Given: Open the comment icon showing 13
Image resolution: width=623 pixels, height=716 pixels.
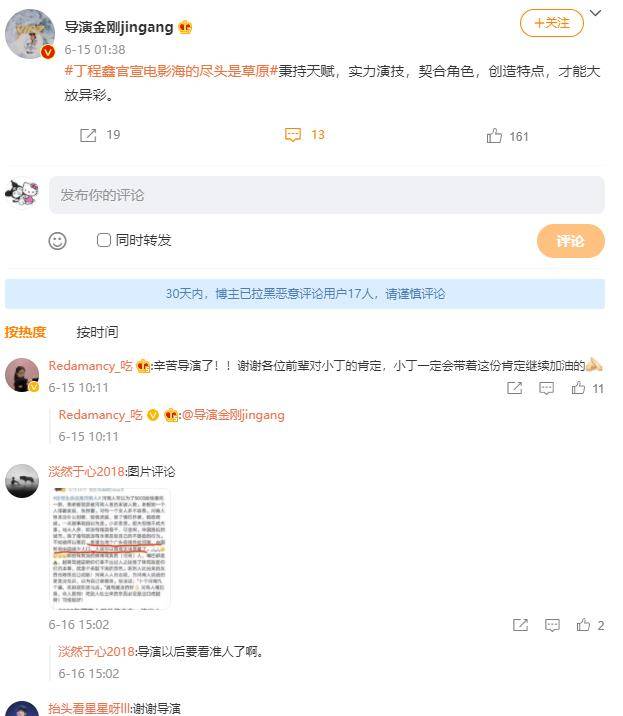Looking at the screenshot, I should 293,135.
